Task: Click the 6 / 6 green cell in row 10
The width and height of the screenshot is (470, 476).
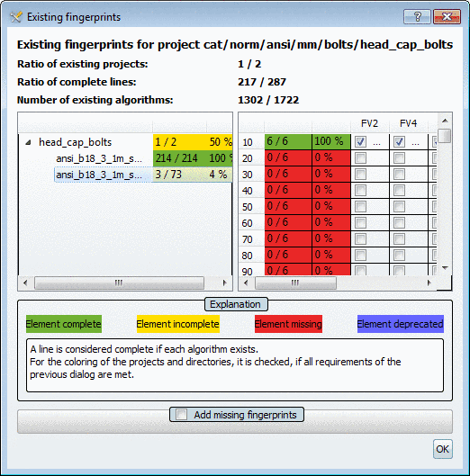Action: [288, 141]
